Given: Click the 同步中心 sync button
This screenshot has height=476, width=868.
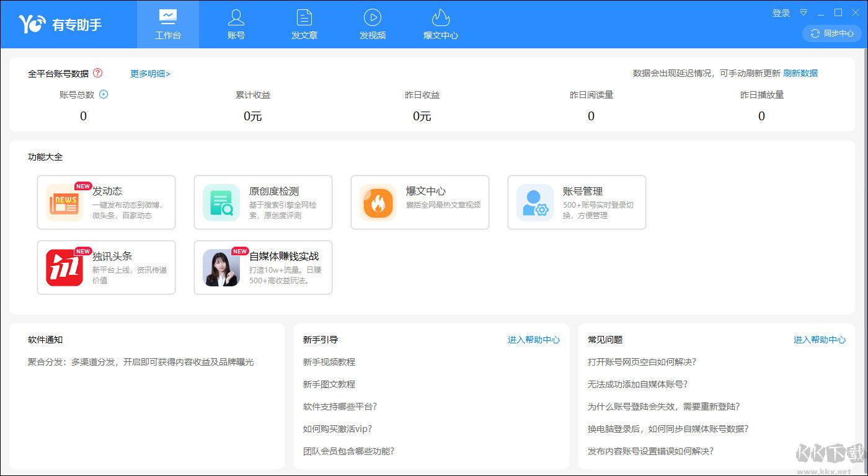Looking at the screenshot, I should [832, 34].
